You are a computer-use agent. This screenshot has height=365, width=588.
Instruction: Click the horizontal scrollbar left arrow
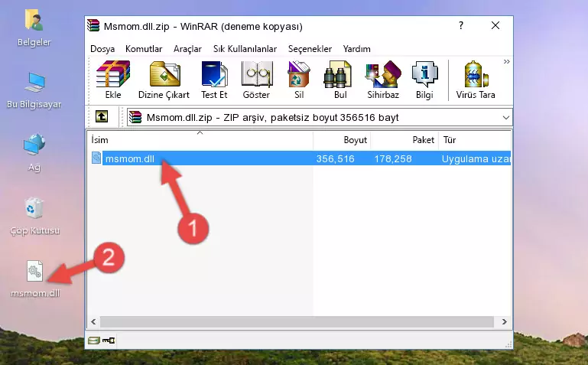click(x=93, y=322)
